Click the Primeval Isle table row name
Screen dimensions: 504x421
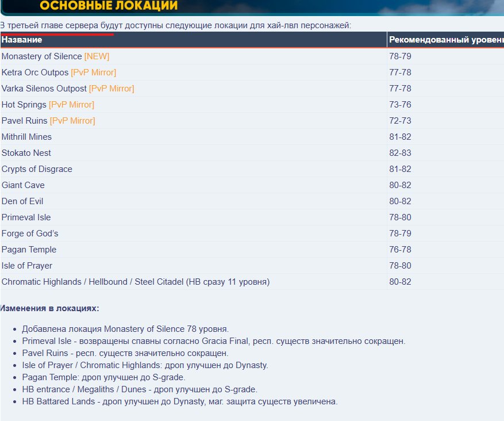26,217
